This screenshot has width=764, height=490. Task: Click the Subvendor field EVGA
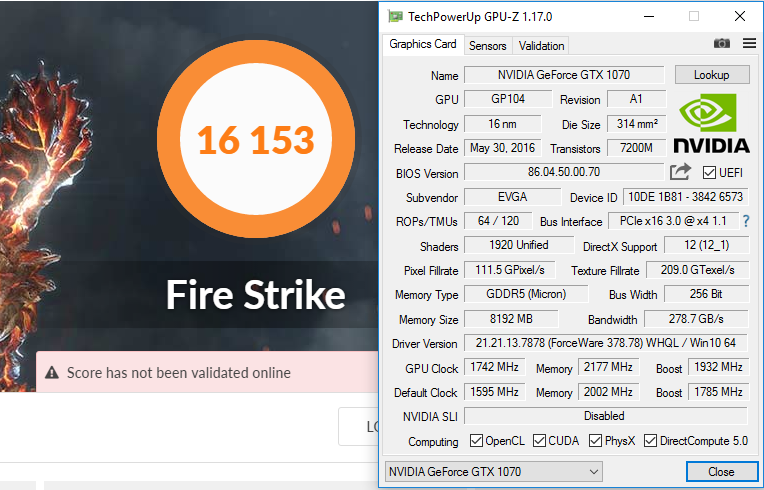click(x=513, y=197)
